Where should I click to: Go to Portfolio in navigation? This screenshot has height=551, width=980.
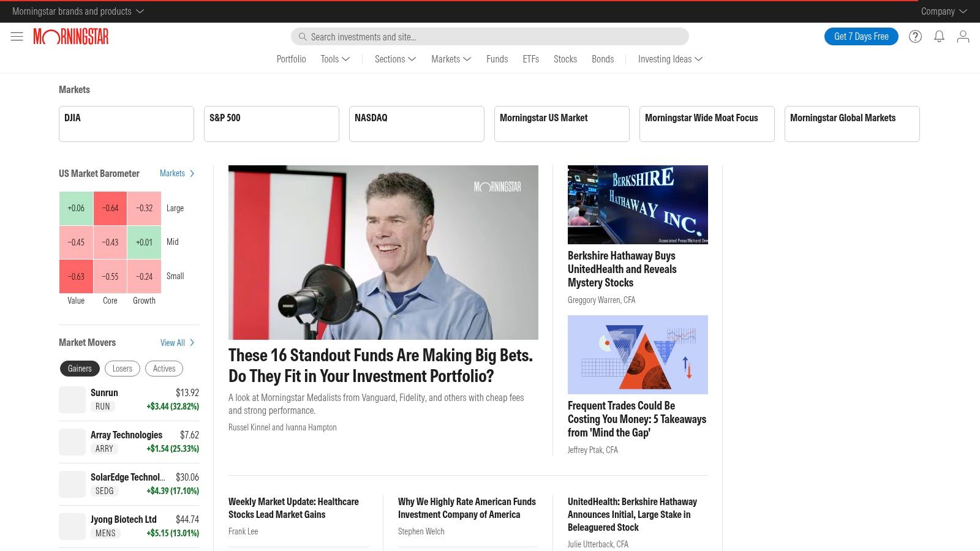tap(291, 59)
